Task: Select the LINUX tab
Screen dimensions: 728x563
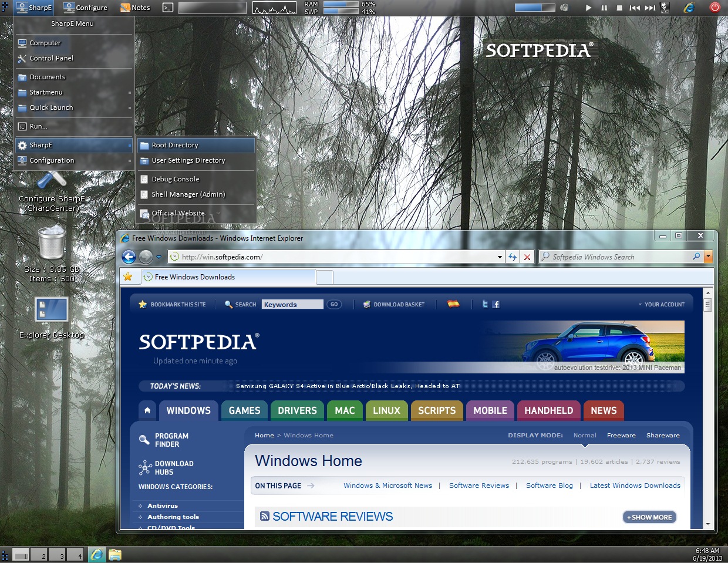Action: coord(387,410)
